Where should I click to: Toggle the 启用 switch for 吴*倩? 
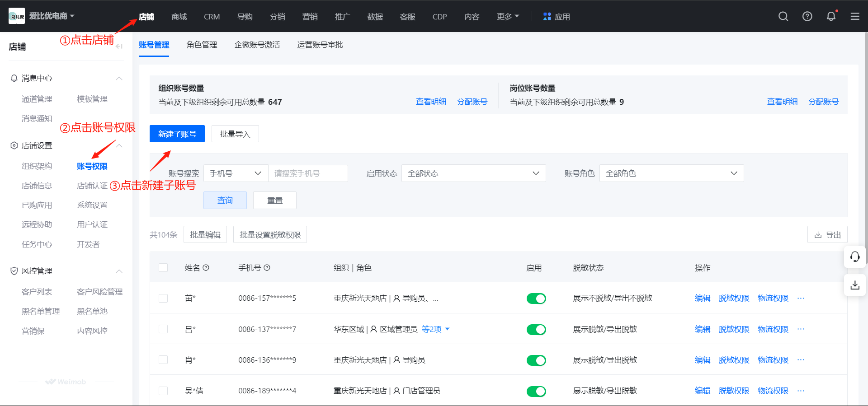pyautogui.click(x=536, y=391)
